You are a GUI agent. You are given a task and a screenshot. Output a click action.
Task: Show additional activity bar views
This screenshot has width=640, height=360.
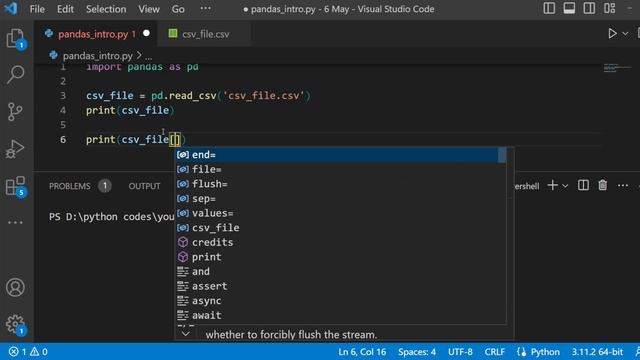[x=16, y=222]
